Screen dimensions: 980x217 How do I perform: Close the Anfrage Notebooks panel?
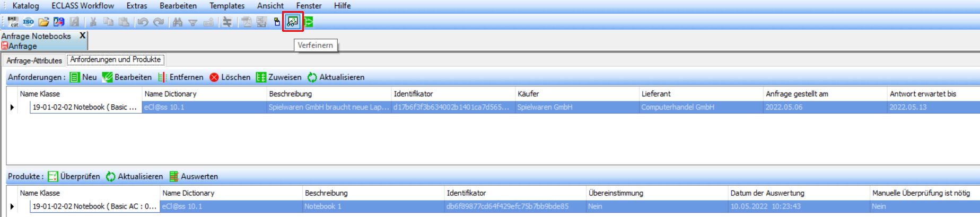[82, 35]
